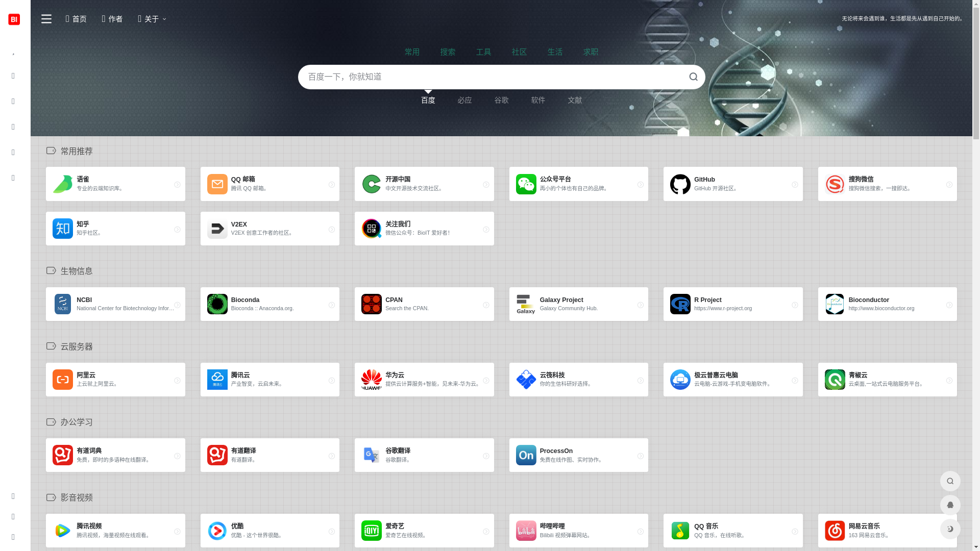Select the 搜索 search category tab
The height and width of the screenshot is (551, 980).
point(448,52)
